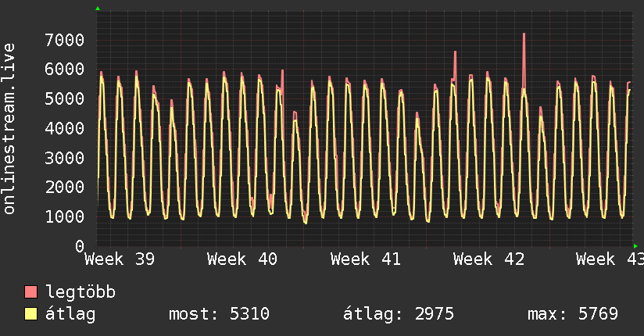This screenshot has width=644, height=336.
Task: Click the Week 40 axis label
Action: [x=242, y=259]
